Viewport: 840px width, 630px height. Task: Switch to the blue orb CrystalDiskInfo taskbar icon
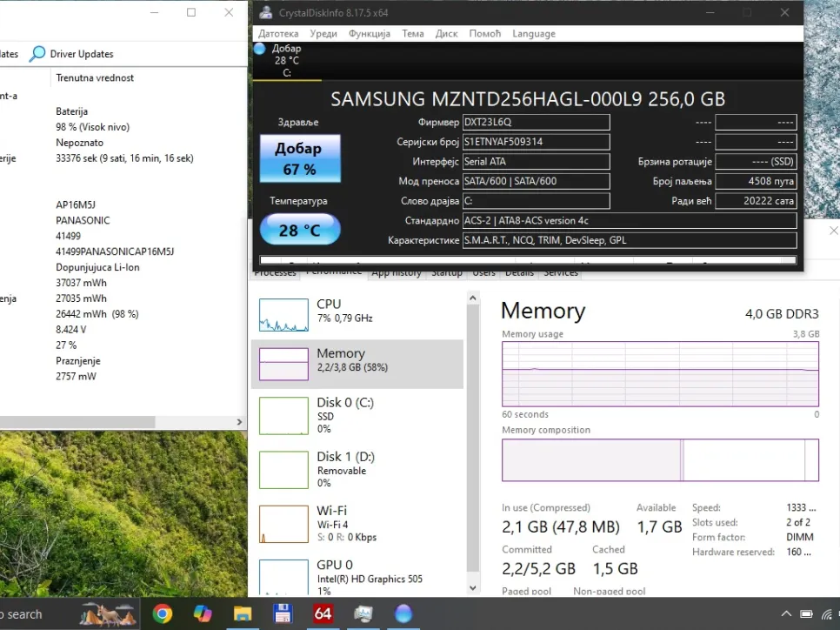click(x=403, y=613)
